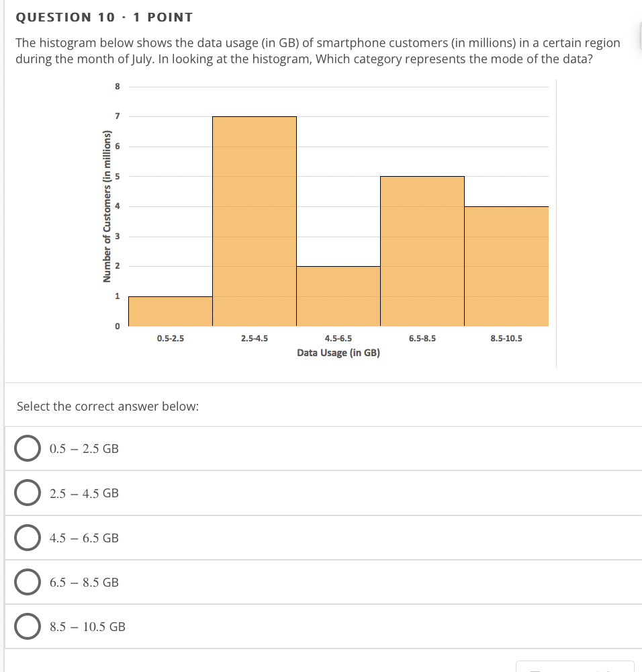Select the 8.5 – 10.5 GB radio button
The height and width of the screenshot is (672, 642).
(x=27, y=626)
